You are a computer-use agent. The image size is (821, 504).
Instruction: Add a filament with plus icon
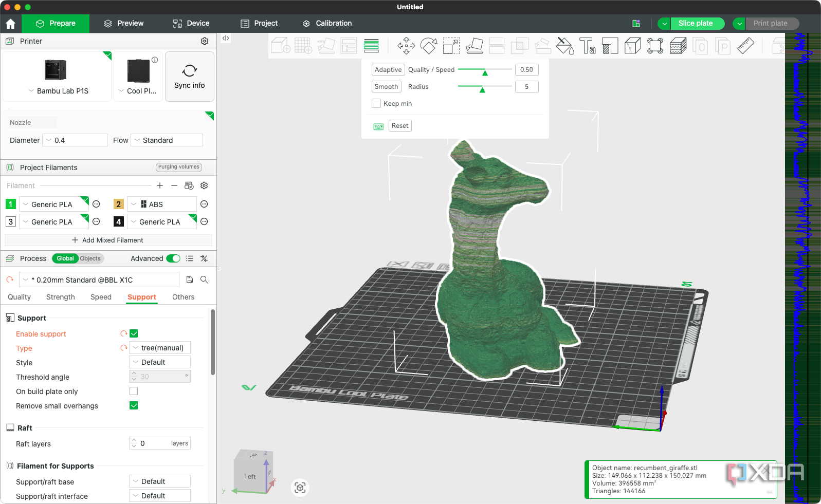pyautogui.click(x=160, y=185)
